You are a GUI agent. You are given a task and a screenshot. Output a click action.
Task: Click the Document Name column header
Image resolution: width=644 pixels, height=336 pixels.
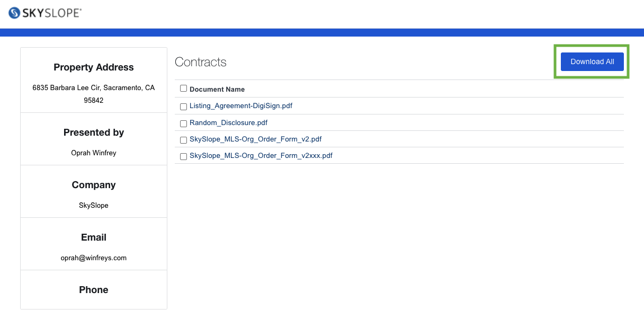tap(217, 89)
